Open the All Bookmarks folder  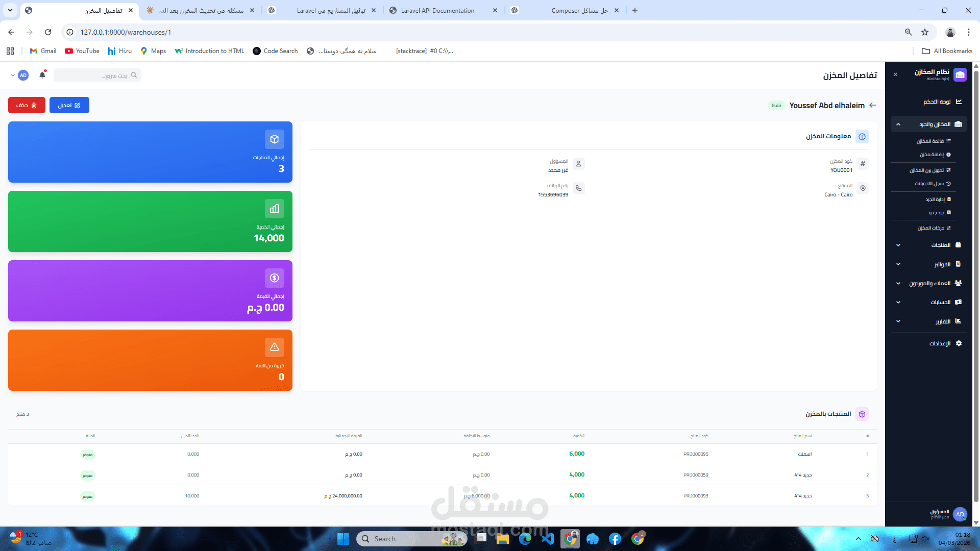pyautogui.click(x=947, y=51)
